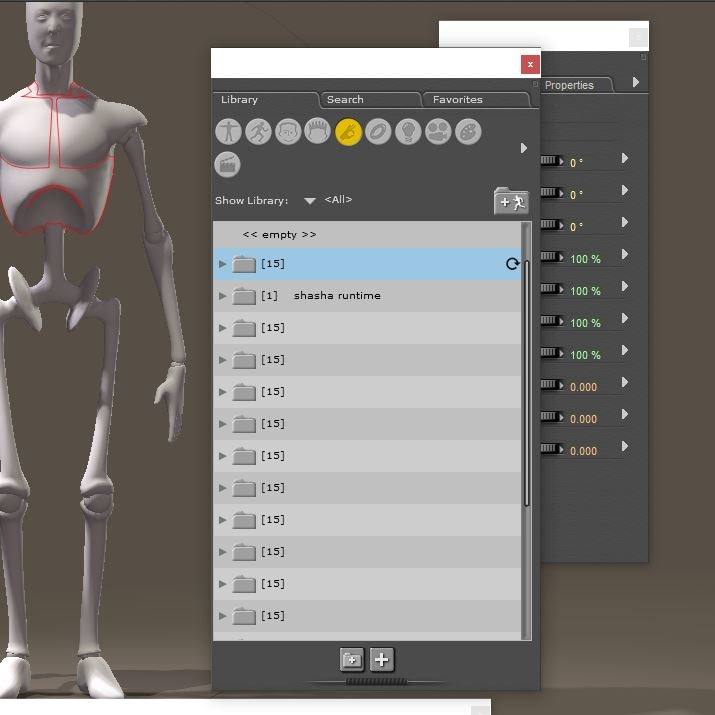
Task: Click the create new folder button
Action: [x=352, y=659]
